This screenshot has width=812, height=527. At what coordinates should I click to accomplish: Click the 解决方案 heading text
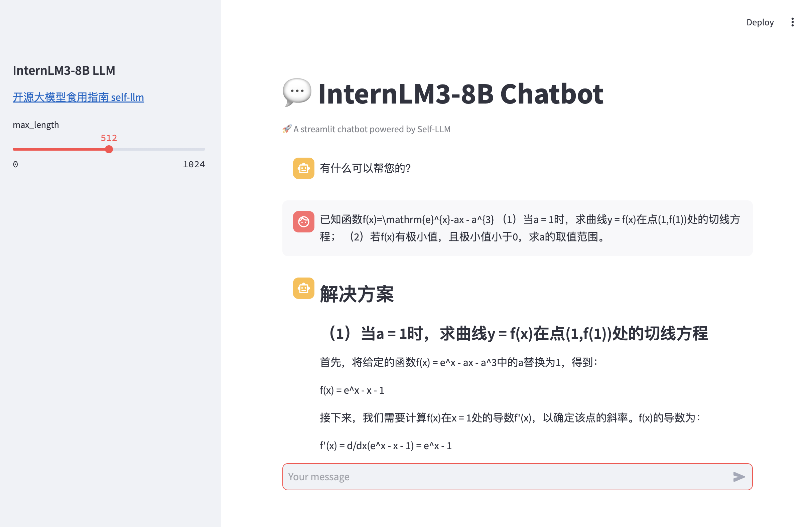[357, 294]
